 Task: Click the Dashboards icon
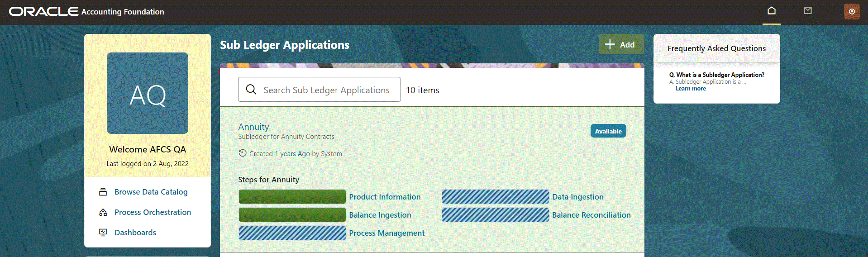(103, 233)
